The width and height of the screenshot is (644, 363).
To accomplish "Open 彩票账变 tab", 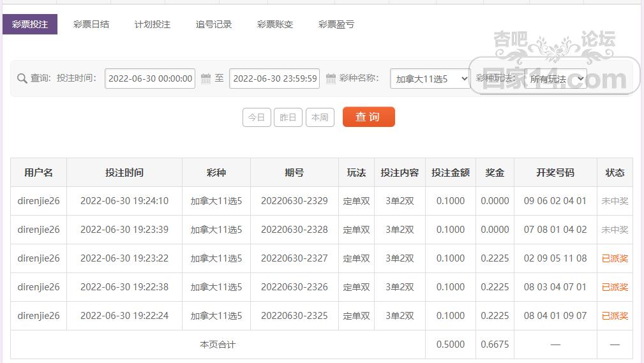I will tap(274, 24).
